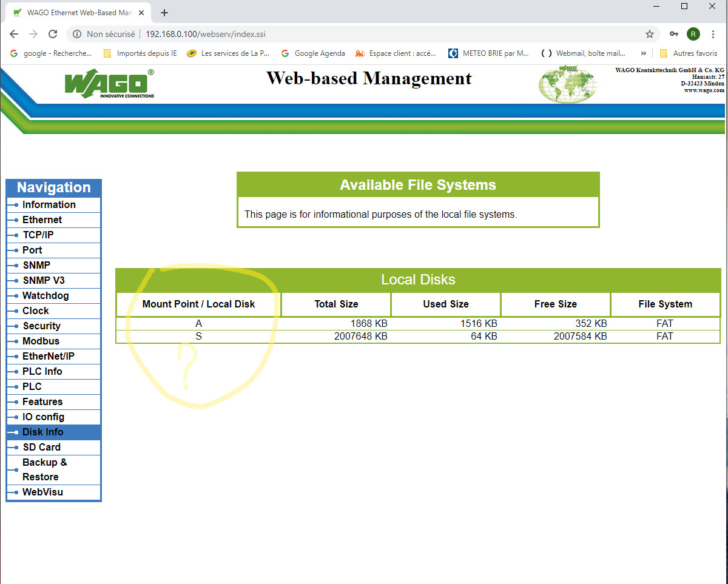Click the browser back arrow
728x584 pixels.
click(x=14, y=34)
